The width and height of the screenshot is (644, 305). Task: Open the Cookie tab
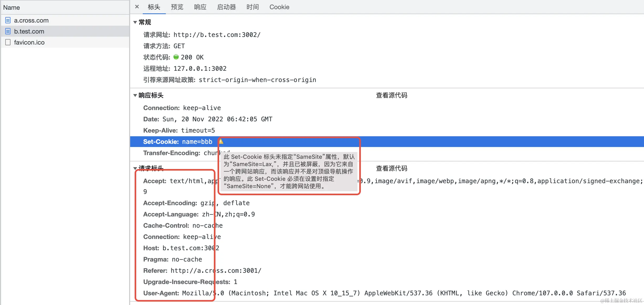(279, 7)
